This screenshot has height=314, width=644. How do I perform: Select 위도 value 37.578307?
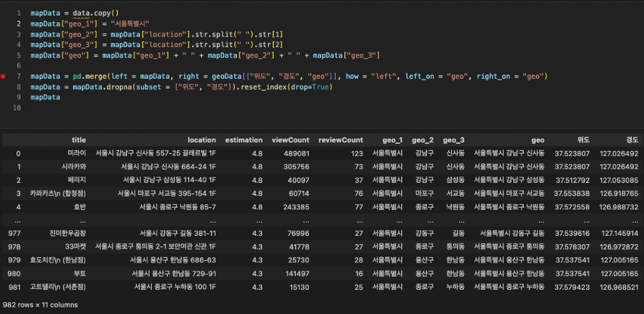pos(572,247)
